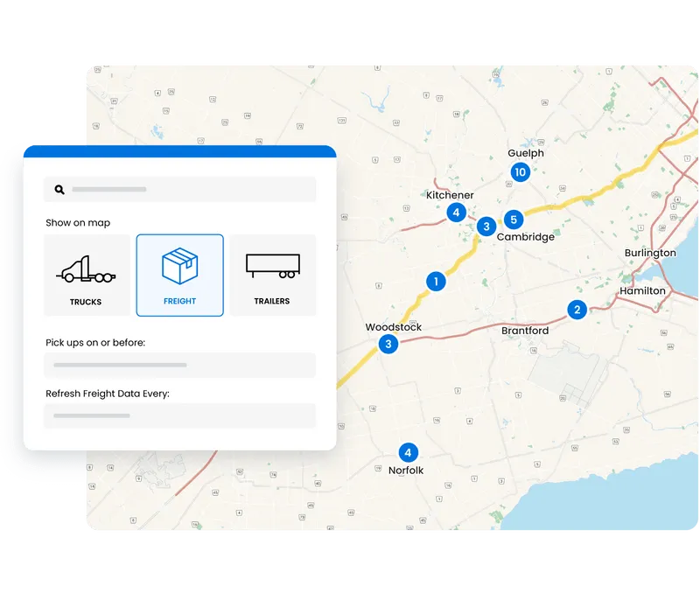Select the Freight box icon
Image resolution: width=700 pixels, height=600 pixels.
click(179, 266)
